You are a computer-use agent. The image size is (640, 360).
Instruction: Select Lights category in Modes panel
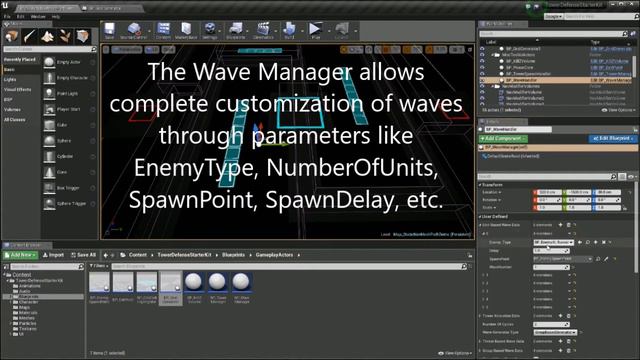pos(10,80)
